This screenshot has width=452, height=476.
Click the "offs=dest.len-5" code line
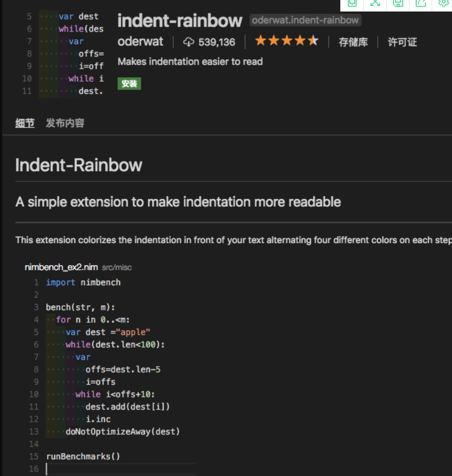click(x=123, y=369)
